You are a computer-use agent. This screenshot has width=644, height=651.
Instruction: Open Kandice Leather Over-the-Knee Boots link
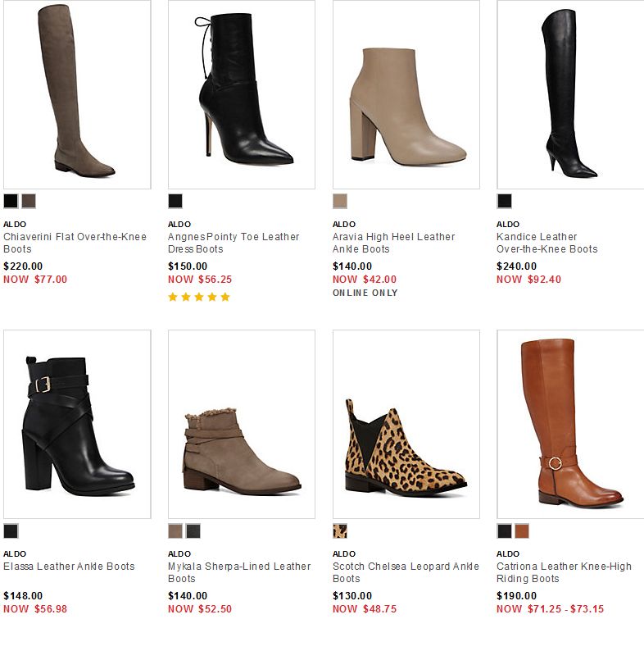(x=547, y=243)
